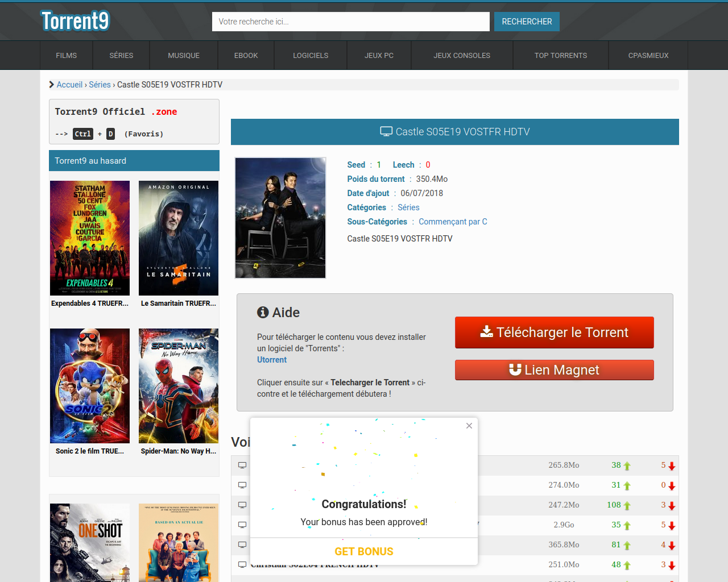Focus the 'Votre recherche ici...' search field
This screenshot has width=728, height=582.
coord(351,22)
